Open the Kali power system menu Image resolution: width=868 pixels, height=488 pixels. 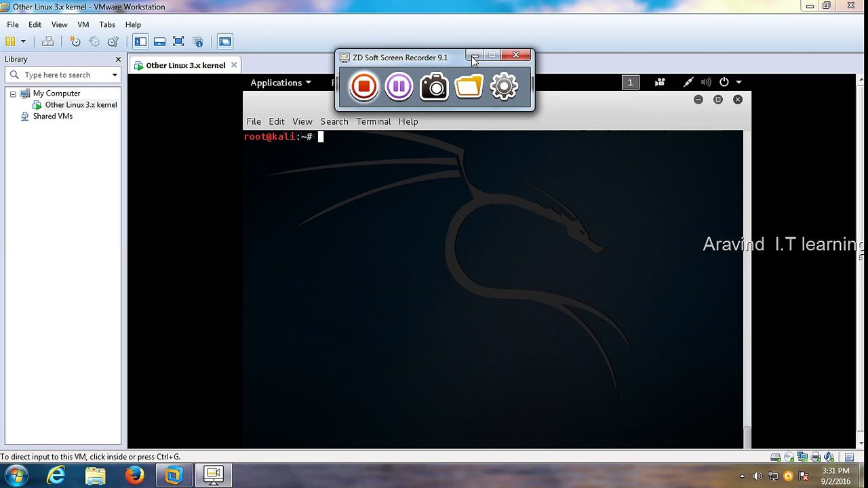point(730,83)
